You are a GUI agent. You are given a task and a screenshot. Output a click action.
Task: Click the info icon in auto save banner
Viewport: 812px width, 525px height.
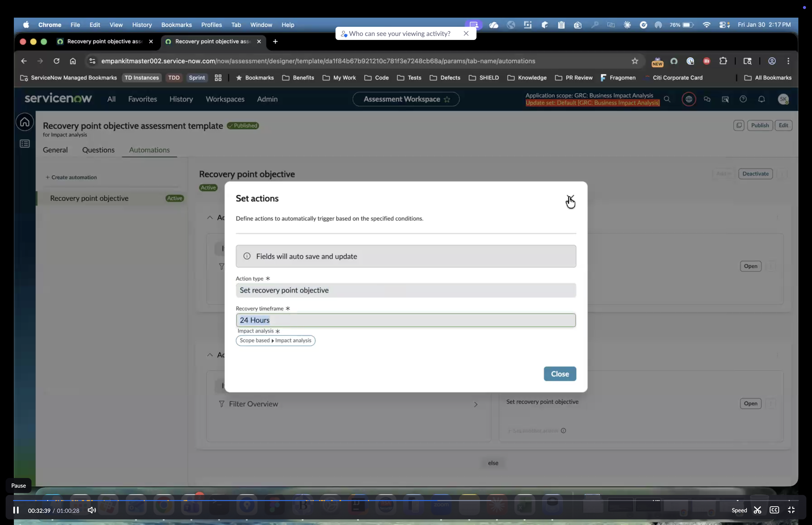click(x=247, y=256)
